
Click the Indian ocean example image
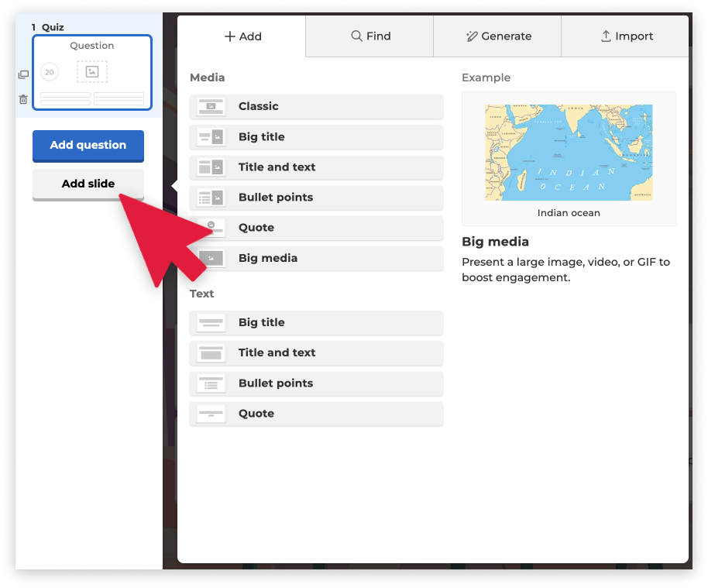(569, 153)
